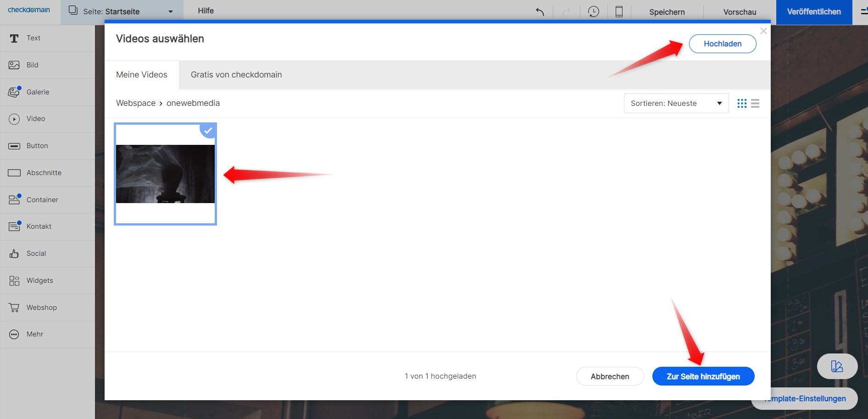The width and height of the screenshot is (868, 419).
Task: Open the Hilfe menu
Action: point(206,11)
